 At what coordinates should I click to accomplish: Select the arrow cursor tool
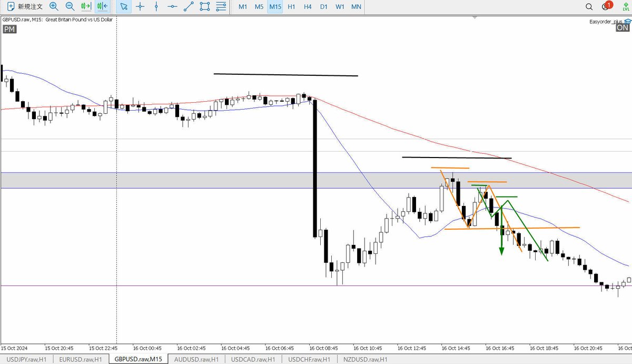pyautogui.click(x=123, y=6)
